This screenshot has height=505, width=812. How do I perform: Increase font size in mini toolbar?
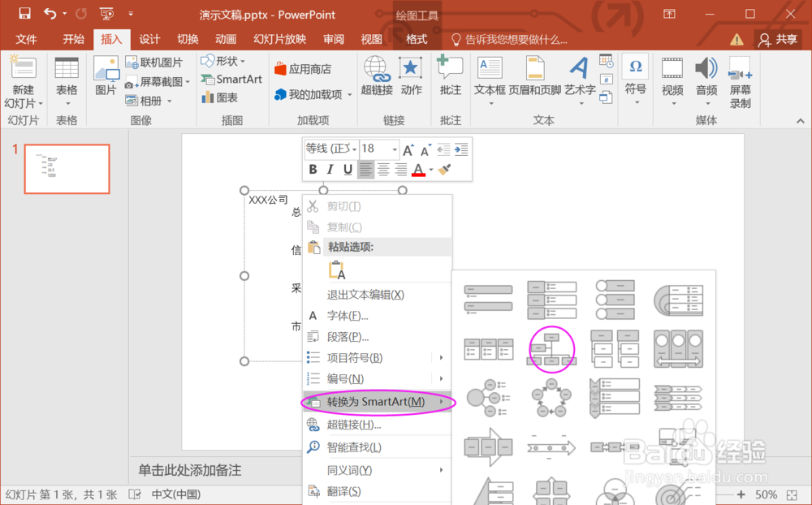point(408,149)
